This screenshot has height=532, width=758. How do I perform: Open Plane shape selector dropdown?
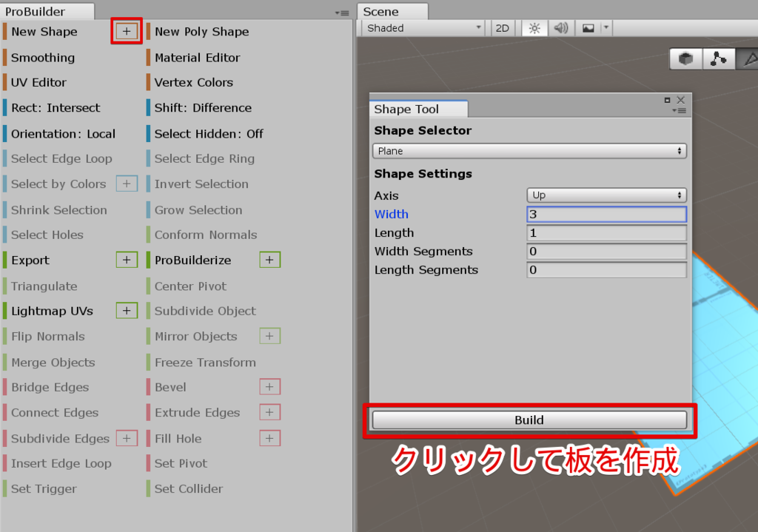(x=529, y=151)
